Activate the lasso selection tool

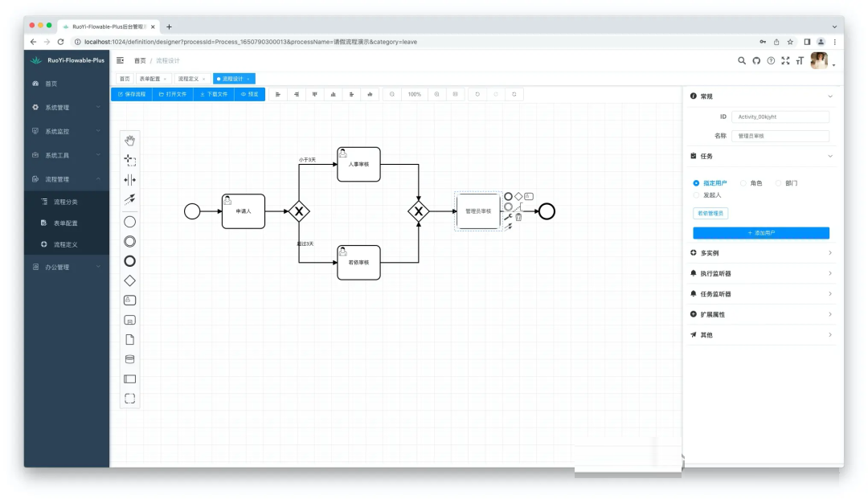[x=129, y=160]
